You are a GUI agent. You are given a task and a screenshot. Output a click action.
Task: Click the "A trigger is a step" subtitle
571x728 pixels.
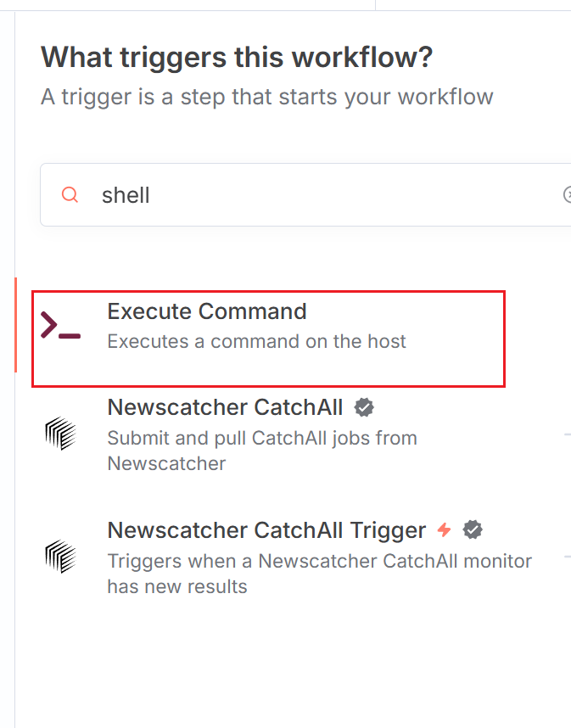[266, 96]
